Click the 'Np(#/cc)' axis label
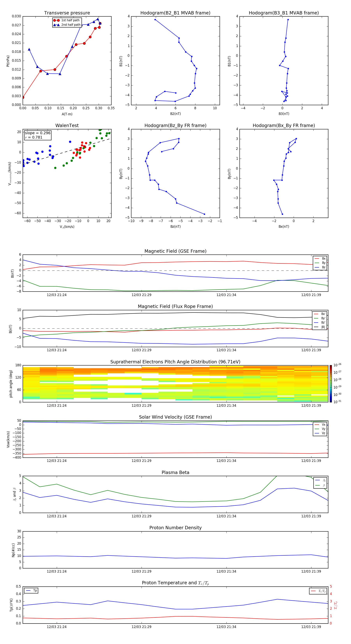 click(13, 550)
